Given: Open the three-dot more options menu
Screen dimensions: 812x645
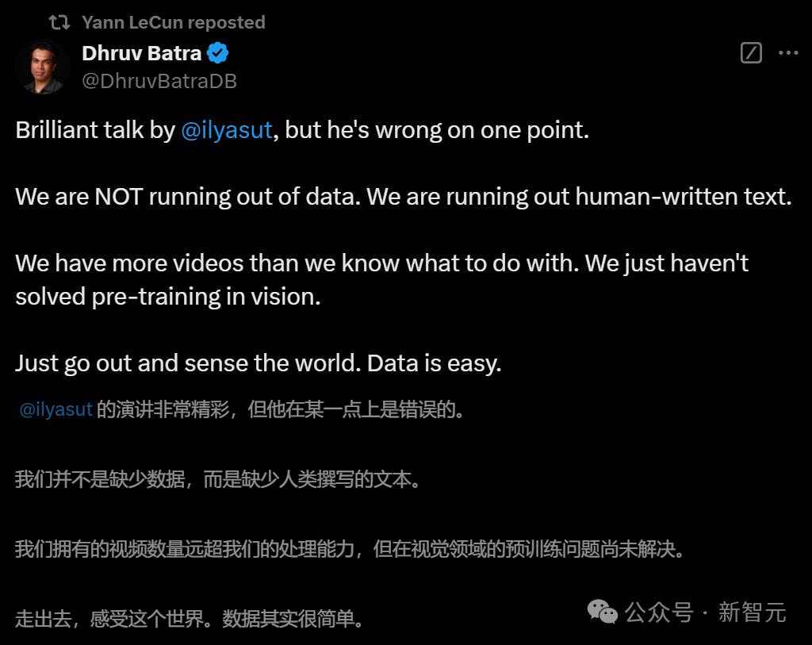Looking at the screenshot, I should pyautogui.click(x=788, y=53).
